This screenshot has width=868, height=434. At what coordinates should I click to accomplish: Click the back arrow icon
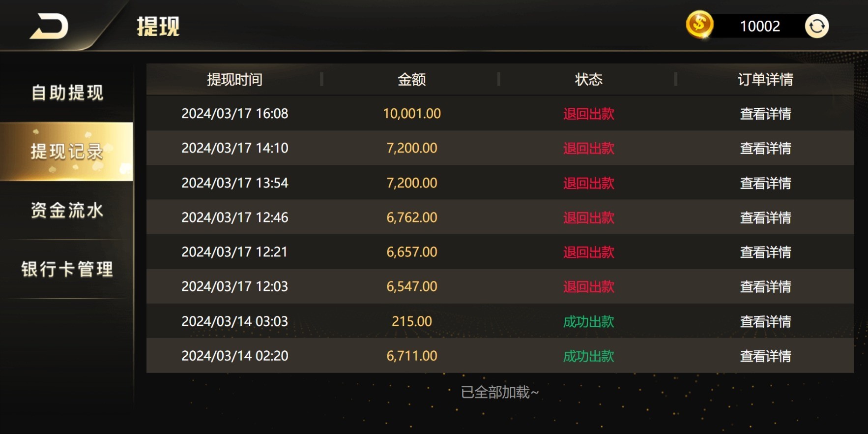(x=49, y=27)
